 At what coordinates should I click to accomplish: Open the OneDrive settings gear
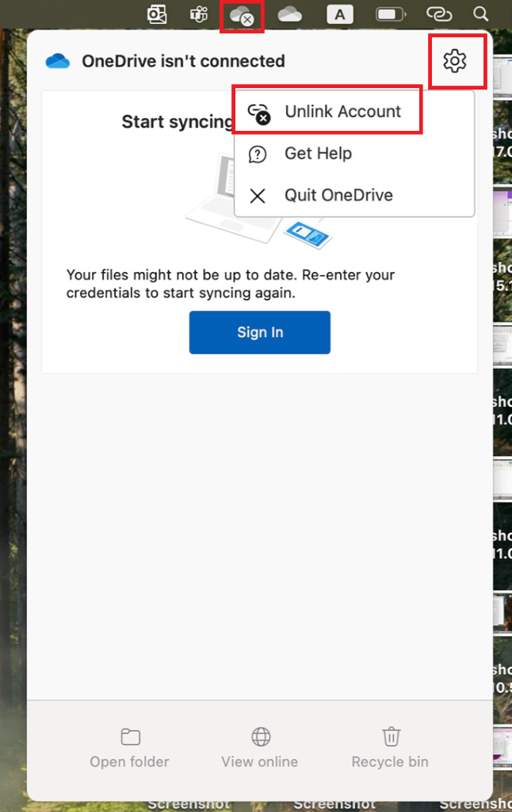coord(457,61)
